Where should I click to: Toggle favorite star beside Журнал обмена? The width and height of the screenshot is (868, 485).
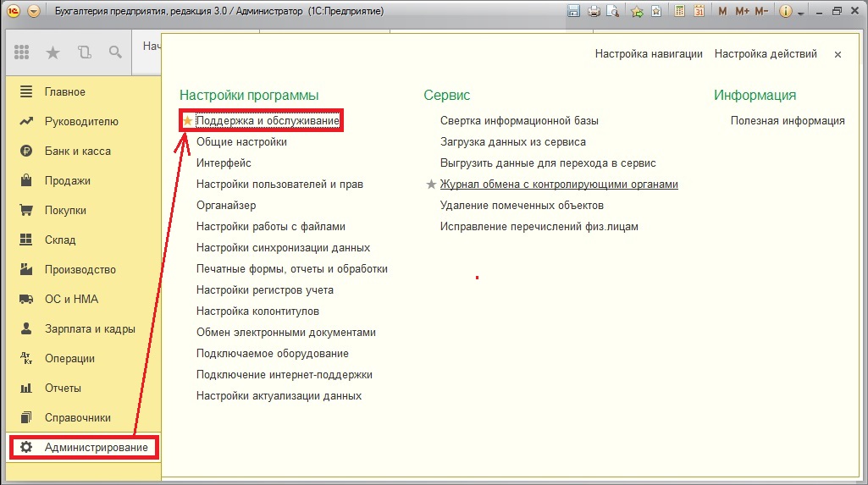[431, 185]
